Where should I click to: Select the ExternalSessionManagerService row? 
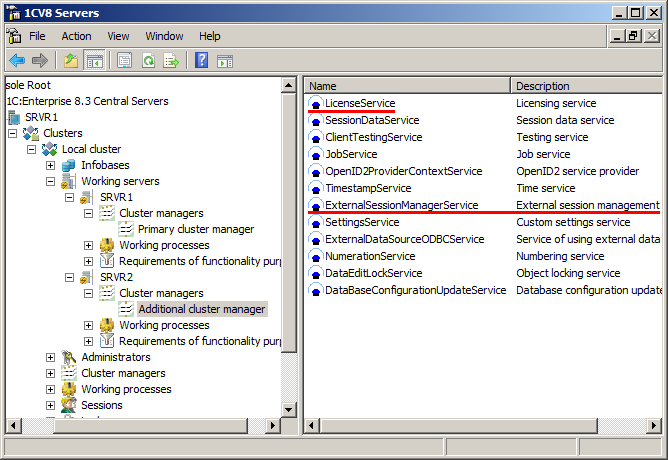pos(484,205)
